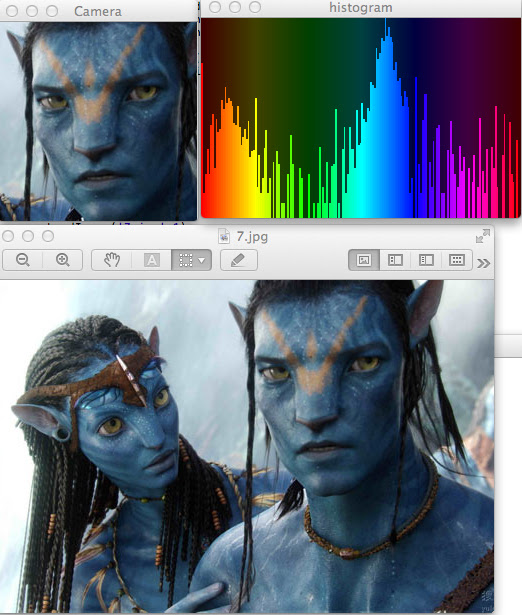522x615 pixels.
Task: Expand the toolbar overflow chevrons
Action: pos(484,263)
